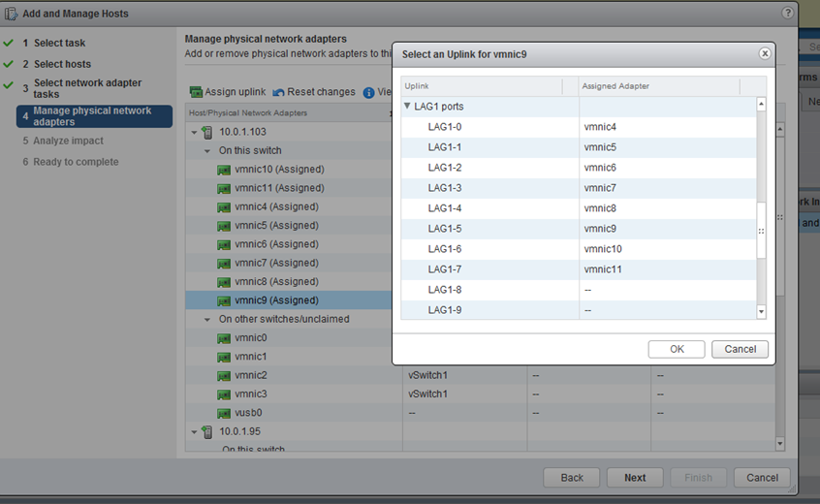Click the vmnic6 (Assigned) adapter icon
Image resolution: width=820 pixels, height=504 pixels.
click(x=224, y=245)
